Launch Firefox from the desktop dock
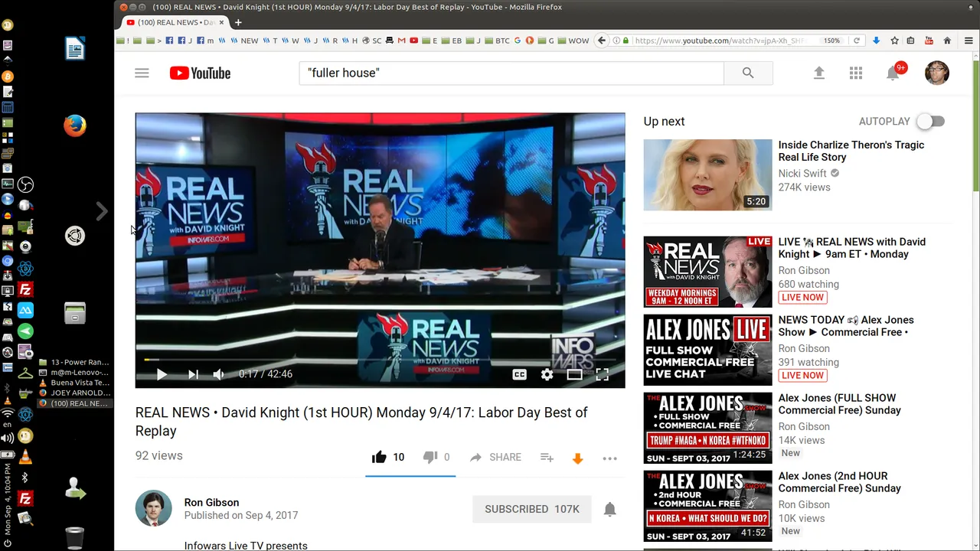The image size is (980, 551). [75, 125]
